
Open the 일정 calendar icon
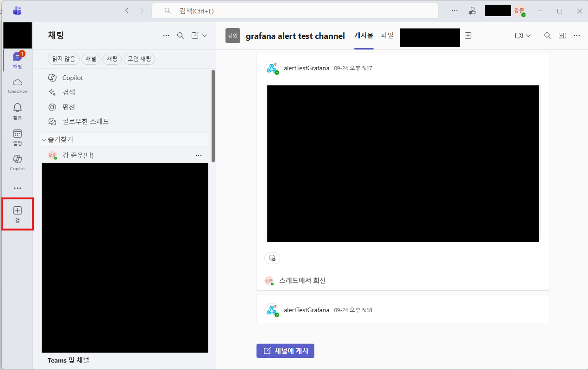[17, 137]
